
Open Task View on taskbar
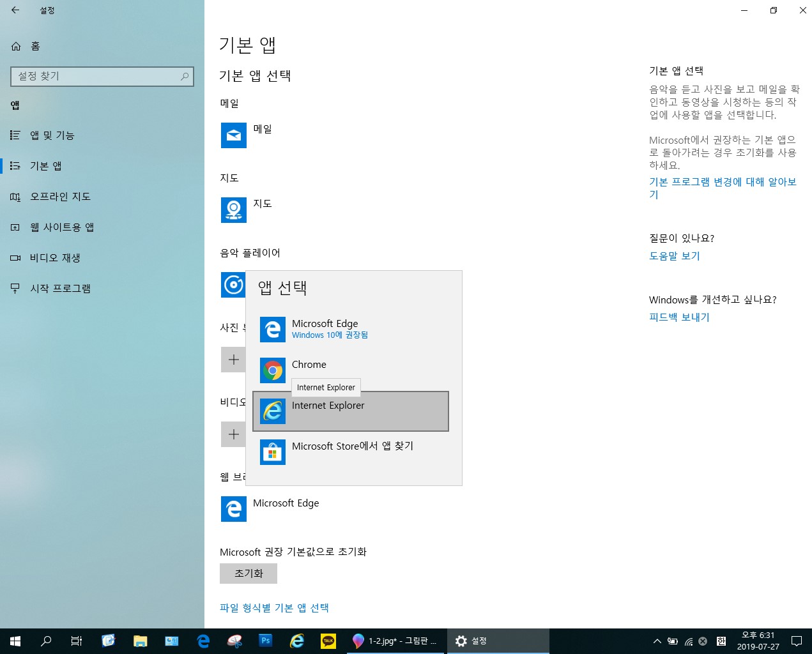tap(77, 641)
